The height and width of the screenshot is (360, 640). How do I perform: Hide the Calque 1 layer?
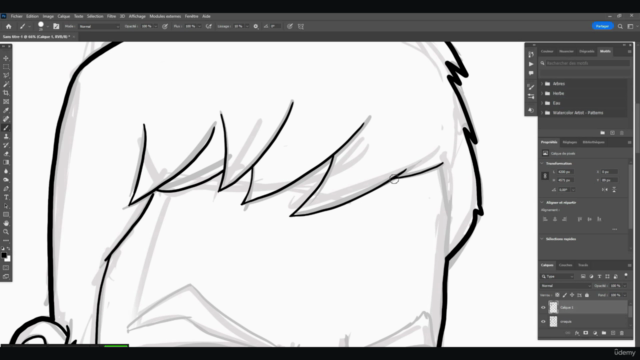click(x=543, y=308)
